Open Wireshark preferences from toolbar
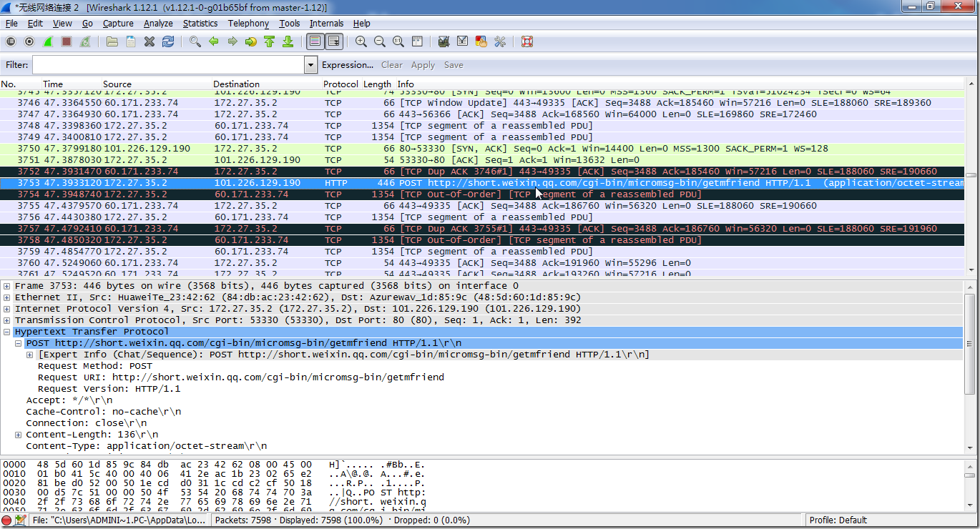Viewport: 980px width, 529px height. pyautogui.click(x=500, y=41)
